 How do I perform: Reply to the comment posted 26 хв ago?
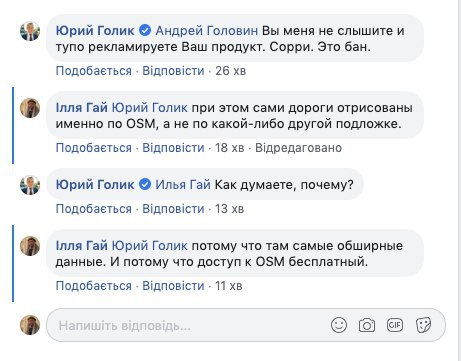[x=173, y=71]
